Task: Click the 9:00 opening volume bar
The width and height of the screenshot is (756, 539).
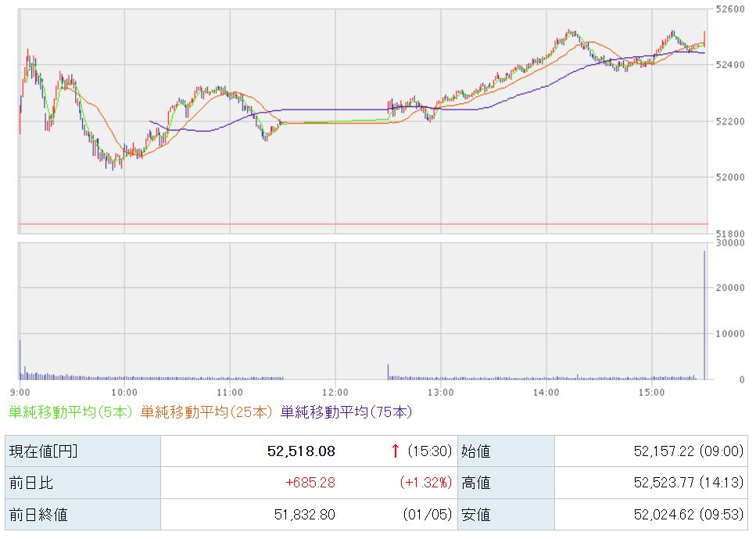Action: 20,361
